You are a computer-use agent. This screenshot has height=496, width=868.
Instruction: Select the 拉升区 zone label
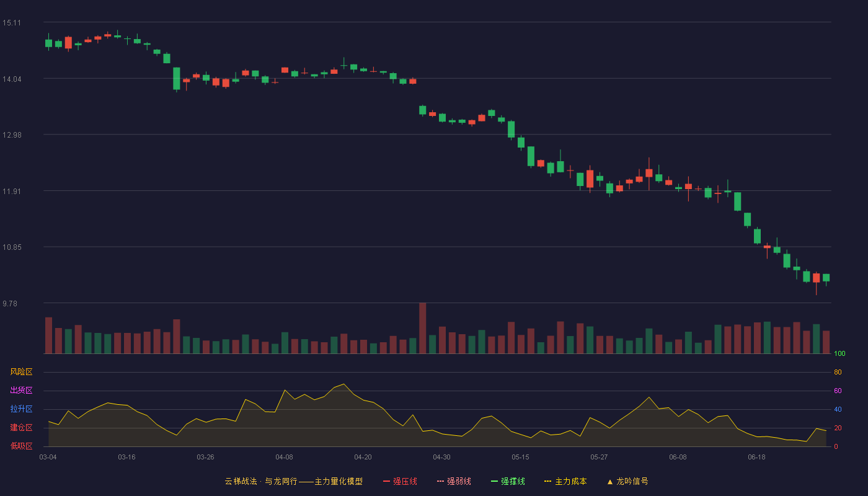21,409
